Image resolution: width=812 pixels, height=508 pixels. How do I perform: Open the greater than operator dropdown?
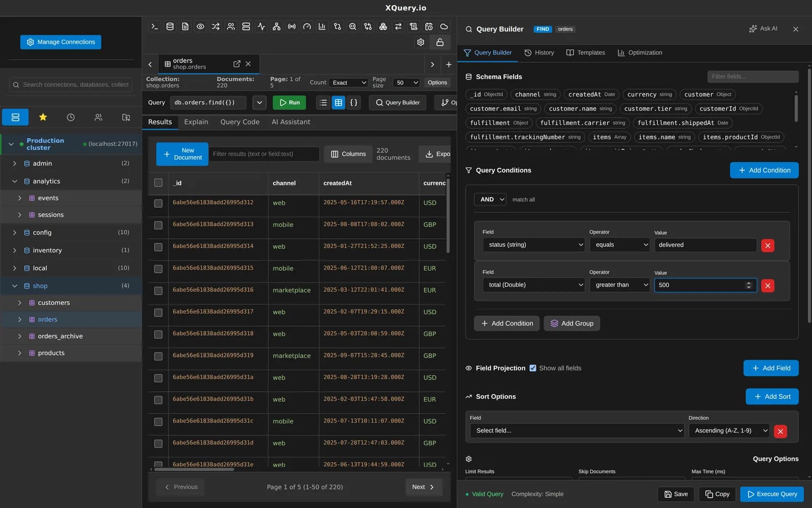(620, 284)
